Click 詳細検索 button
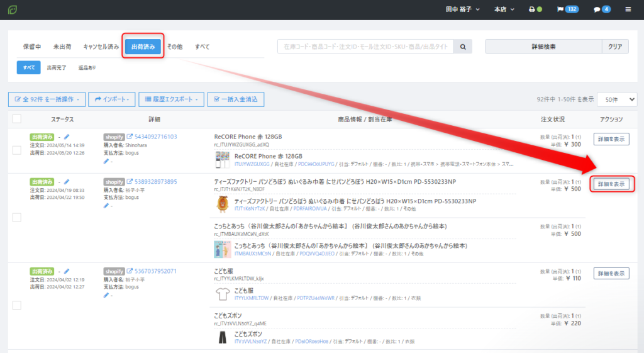The width and height of the screenshot is (644, 353). [544, 47]
